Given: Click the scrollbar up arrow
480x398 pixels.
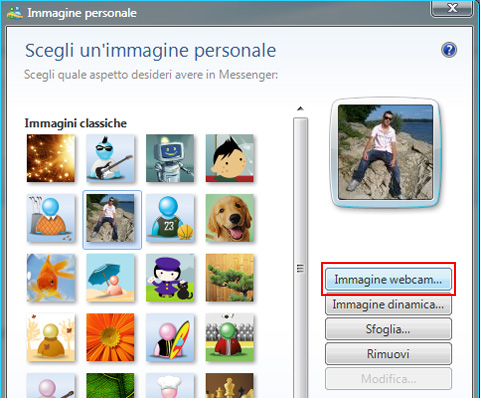Looking at the screenshot, I should tap(300, 109).
